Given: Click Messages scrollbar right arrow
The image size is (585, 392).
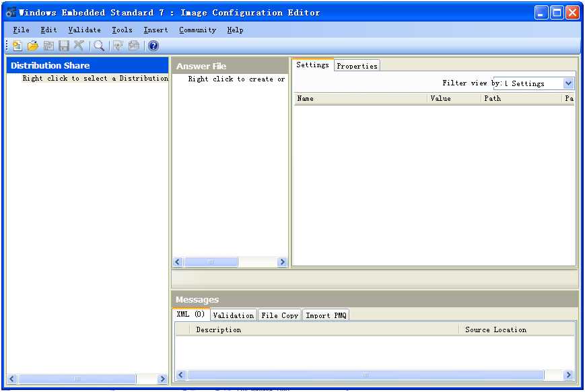Looking at the screenshot, I should coord(568,375).
